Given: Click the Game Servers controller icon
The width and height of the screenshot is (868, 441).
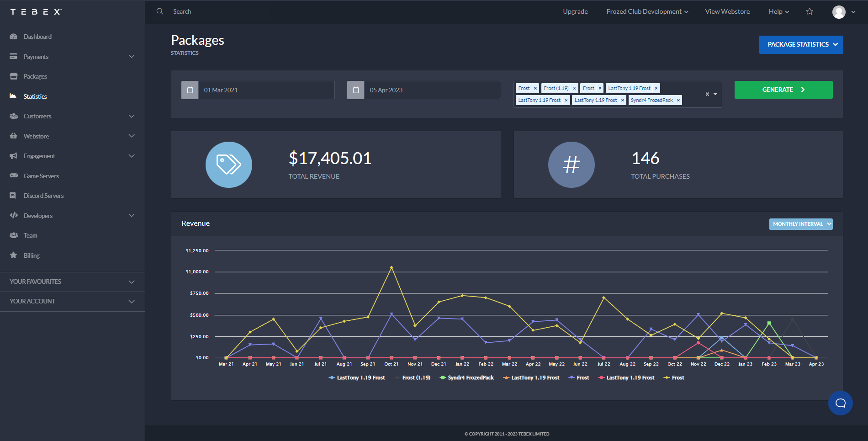Looking at the screenshot, I should [14, 176].
